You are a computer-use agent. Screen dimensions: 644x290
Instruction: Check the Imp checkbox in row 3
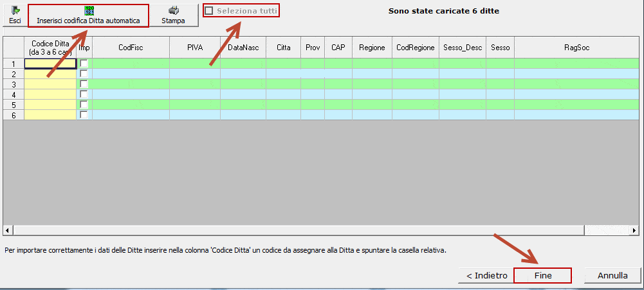point(84,84)
